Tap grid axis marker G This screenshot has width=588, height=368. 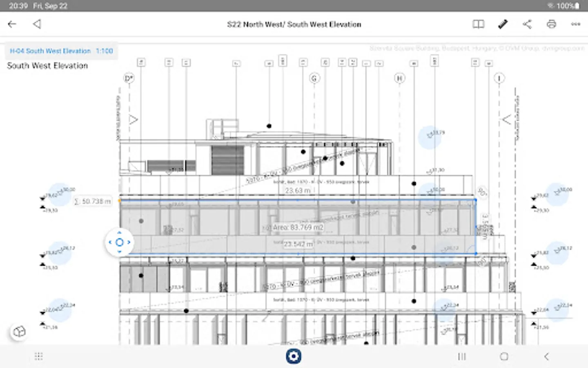coord(314,78)
